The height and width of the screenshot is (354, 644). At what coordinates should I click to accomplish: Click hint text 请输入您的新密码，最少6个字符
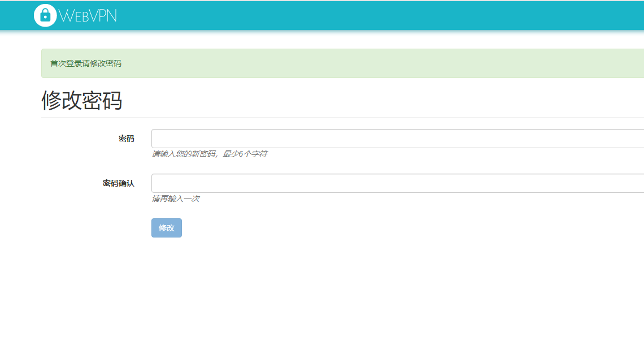[x=209, y=154]
